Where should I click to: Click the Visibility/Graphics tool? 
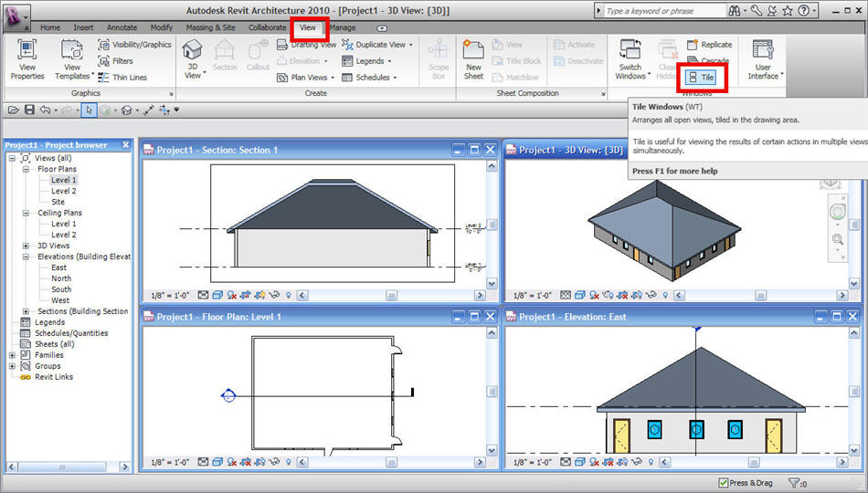pyautogui.click(x=134, y=45)
